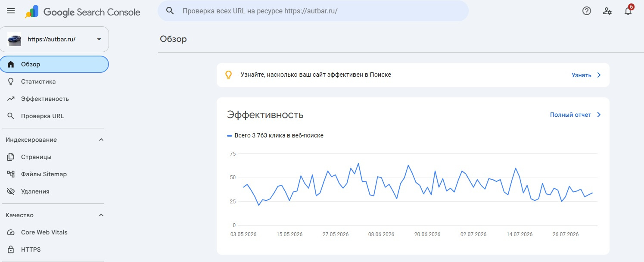644x262 pixels.
Task: Open the hamburger main menu
Action: (11, 11)
